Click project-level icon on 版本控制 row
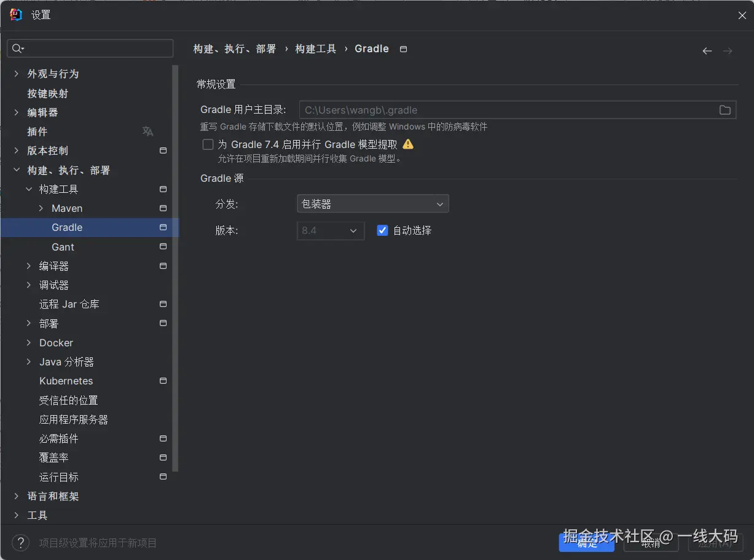Image resolution: width=754 pixels, height=560 pixels. [x=163, y=150]
